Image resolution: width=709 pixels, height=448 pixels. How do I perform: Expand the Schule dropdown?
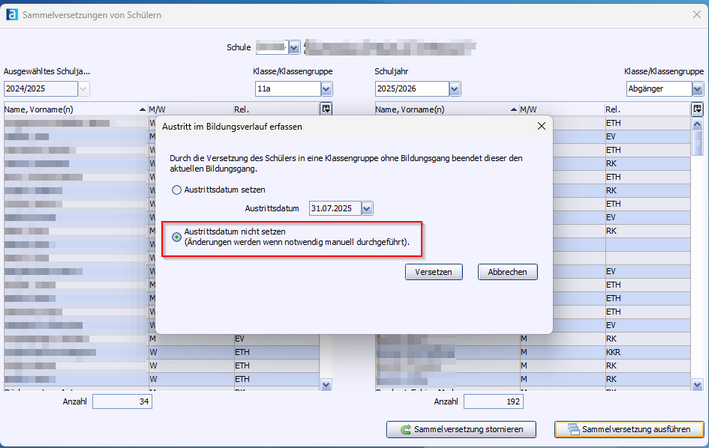point(293,47)
